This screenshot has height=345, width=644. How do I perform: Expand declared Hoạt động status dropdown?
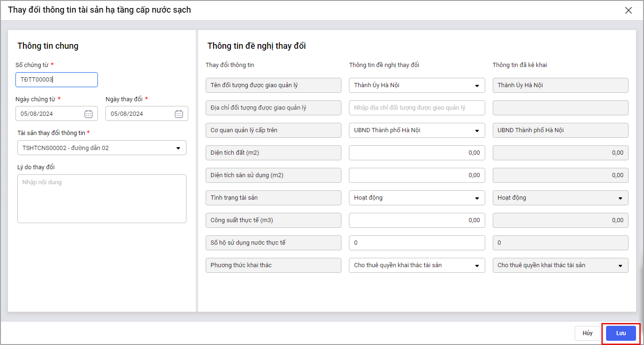pyautogui.click(x=620, y=198)
